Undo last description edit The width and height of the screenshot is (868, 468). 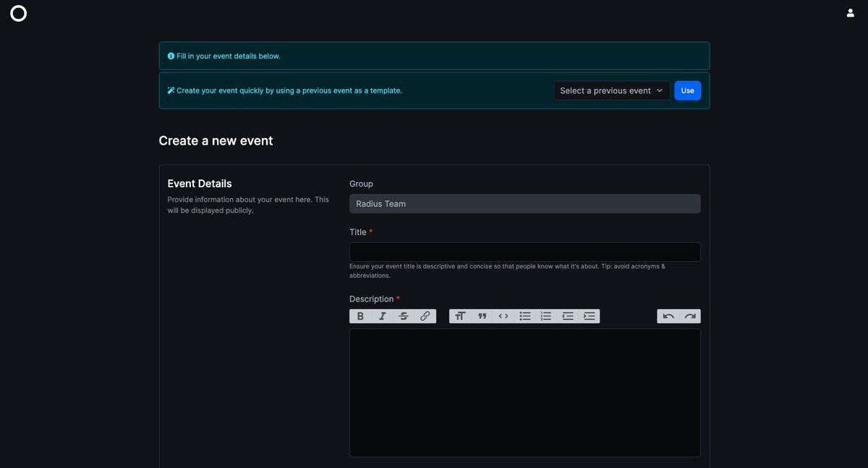coord(668,316)
